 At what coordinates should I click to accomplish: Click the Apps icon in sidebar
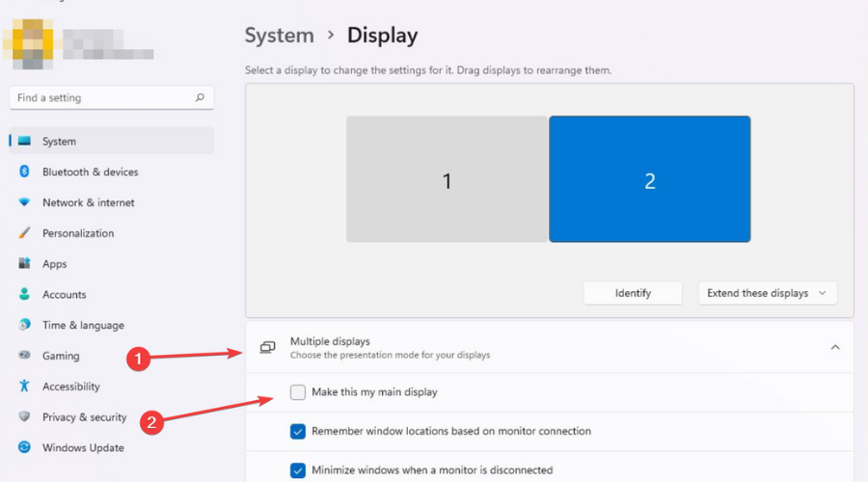24,264
